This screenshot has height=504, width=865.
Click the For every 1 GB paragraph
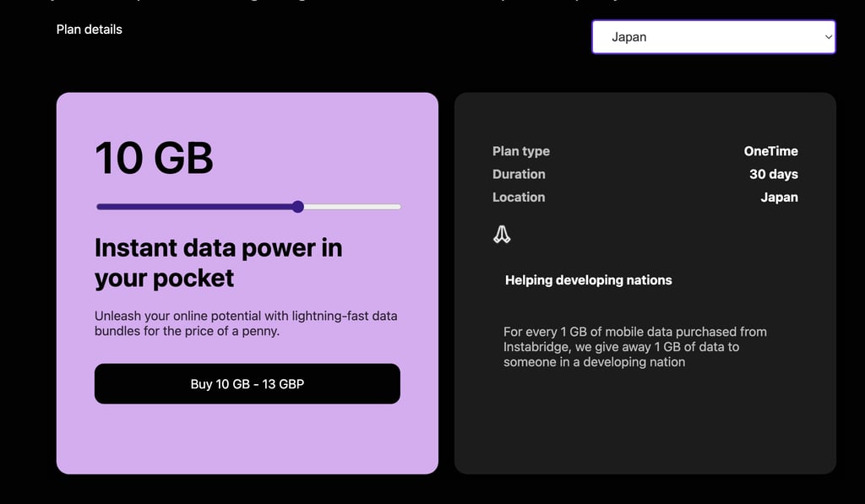(x=635, y=347)
